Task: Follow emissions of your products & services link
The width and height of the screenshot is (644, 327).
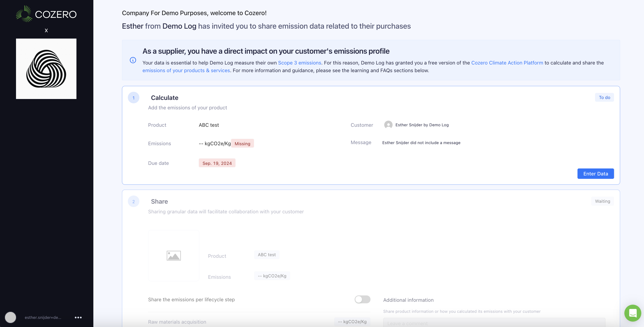Action: [186, 71]
